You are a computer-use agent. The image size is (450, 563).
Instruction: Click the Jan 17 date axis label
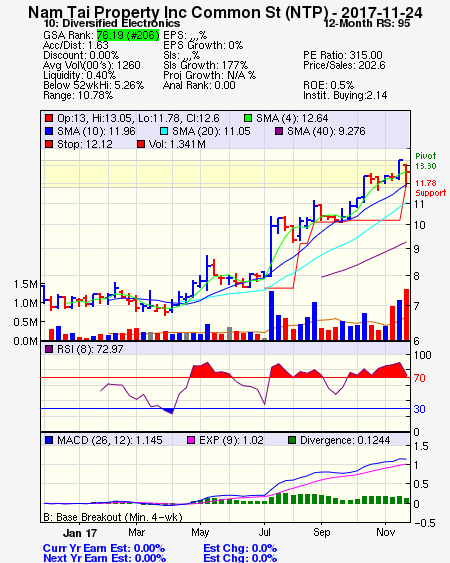point(80,533)
